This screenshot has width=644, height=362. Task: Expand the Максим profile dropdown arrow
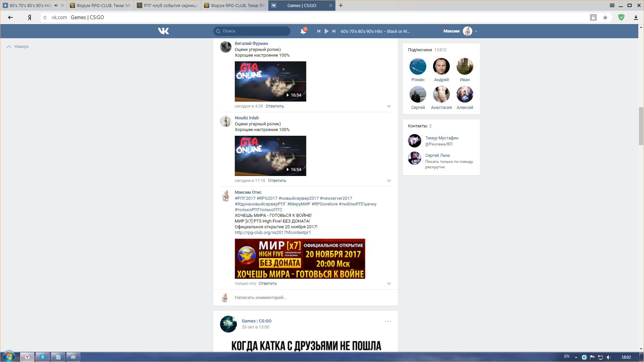476,32
